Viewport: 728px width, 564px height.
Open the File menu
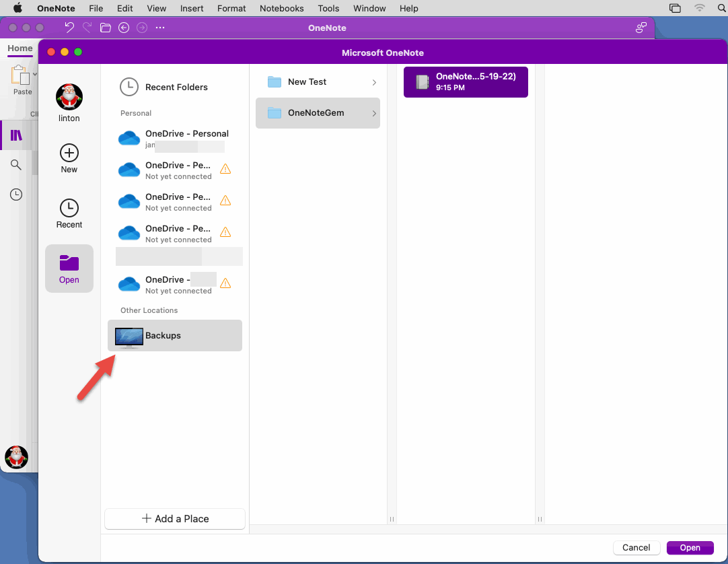(96, 8)
